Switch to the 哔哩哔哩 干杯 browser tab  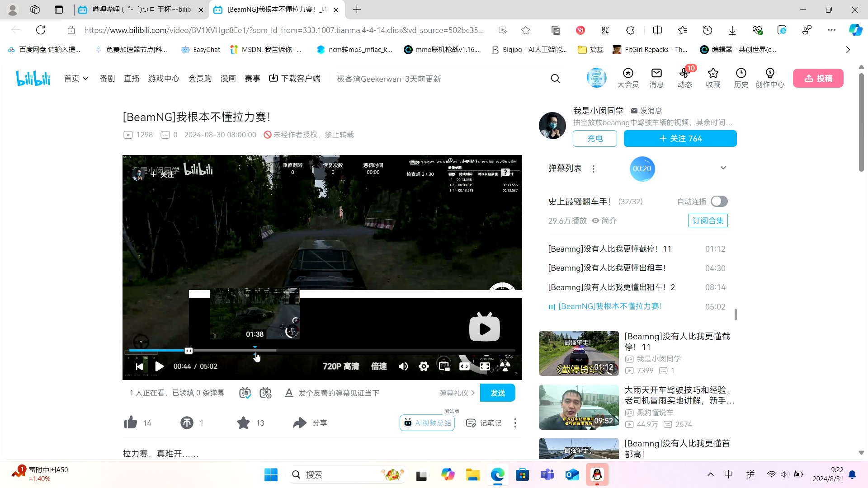point(142,9)
